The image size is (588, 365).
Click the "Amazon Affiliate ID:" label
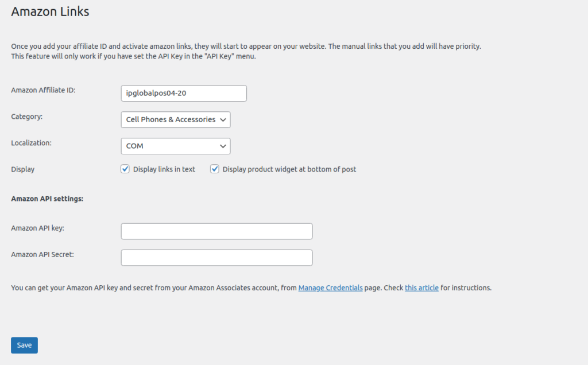coord(43,90)
